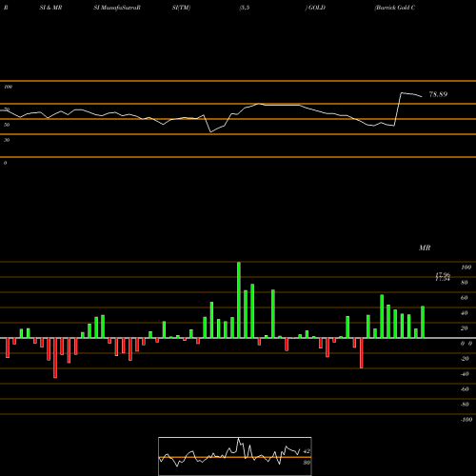This screenshot has width=476, height=476.
Task: Click the last green bar on the right
Action: click(423, 322)
